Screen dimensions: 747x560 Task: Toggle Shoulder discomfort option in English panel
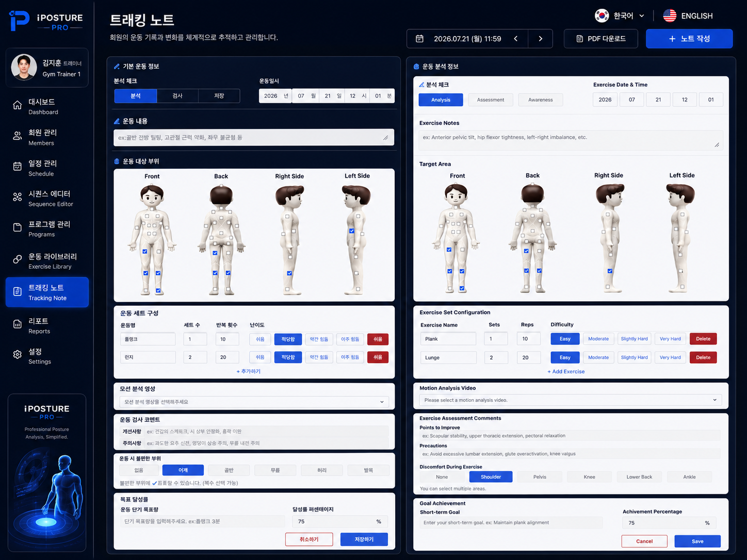pyautogui.click(x=491, y=477)
